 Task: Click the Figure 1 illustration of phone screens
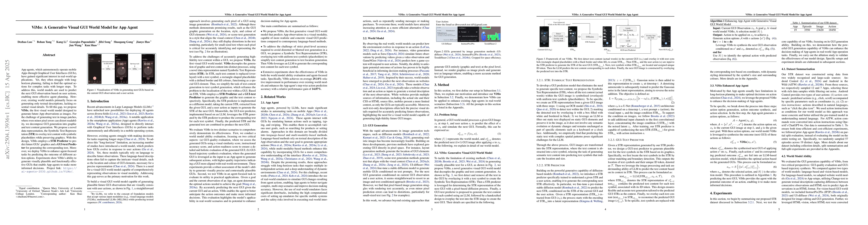click(x=121, y=69)
